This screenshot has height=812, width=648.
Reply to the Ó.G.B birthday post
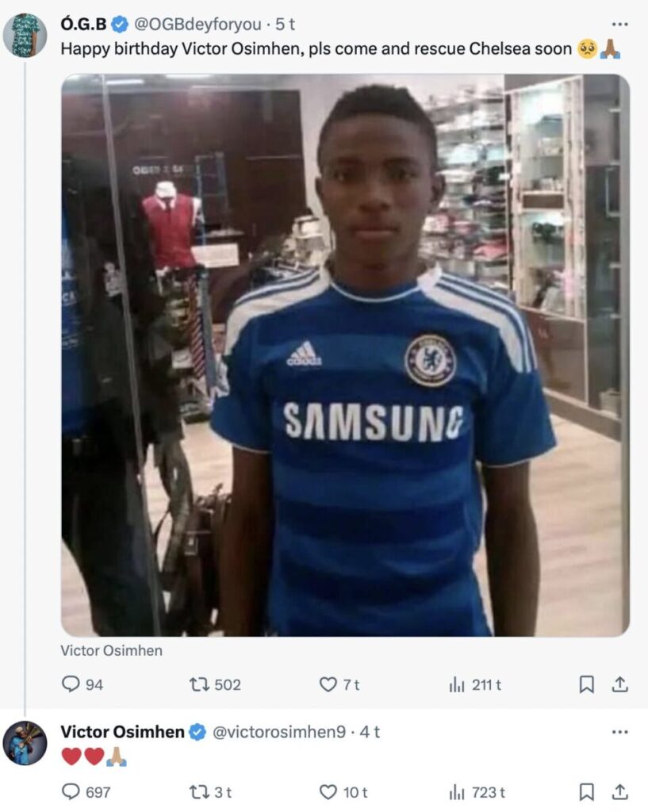coord(71,684)
